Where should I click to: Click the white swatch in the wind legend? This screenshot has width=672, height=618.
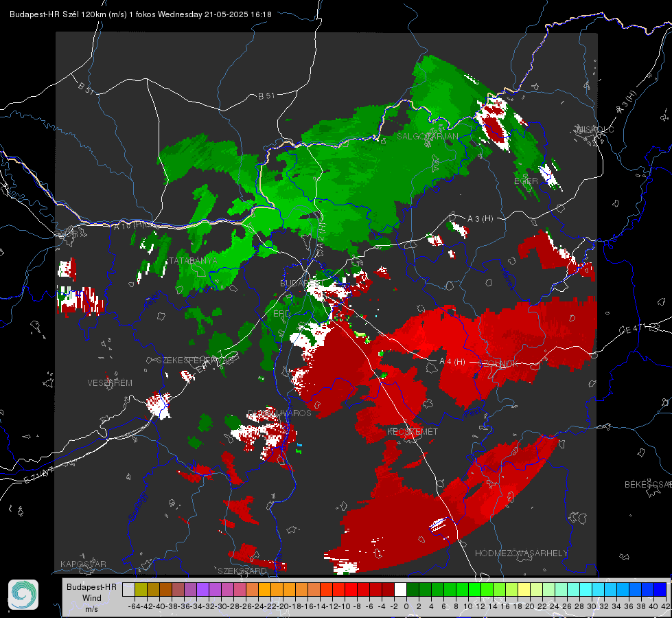coord(400,590)
